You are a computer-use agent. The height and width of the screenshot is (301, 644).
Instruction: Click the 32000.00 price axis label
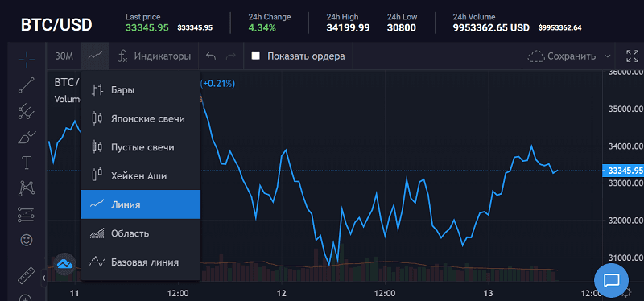(625, 221)
